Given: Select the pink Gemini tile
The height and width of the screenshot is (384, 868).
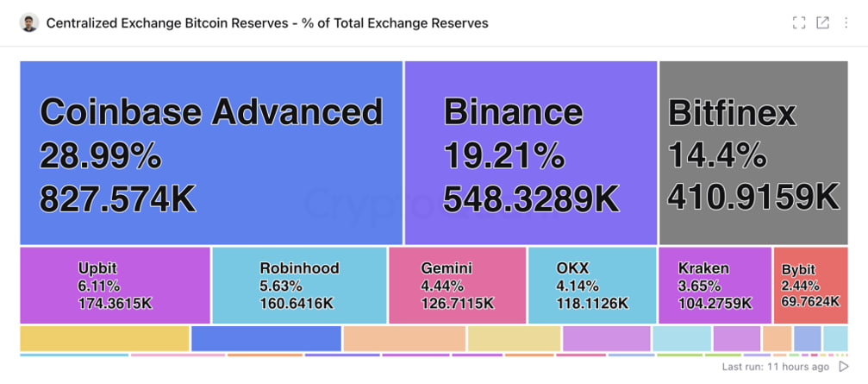Looking at the screenshot, I should [x=457, y=285].
